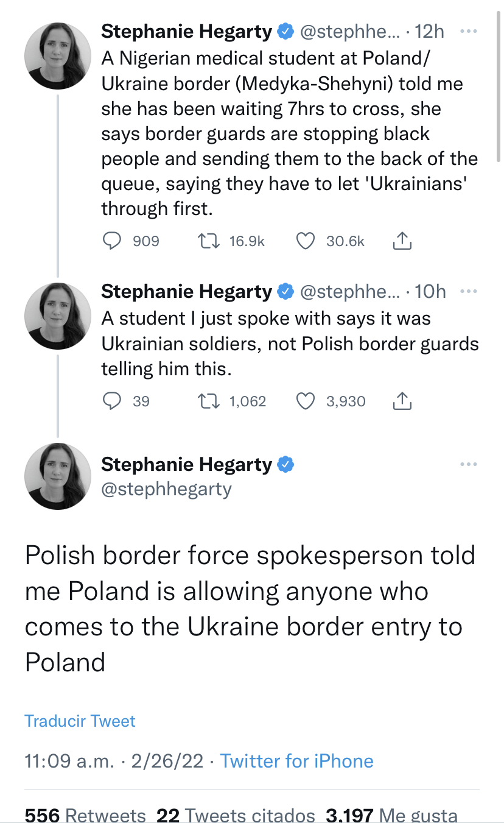
Task: Share the Ukrainian soldiers tweet
Action: click(402, 401)
